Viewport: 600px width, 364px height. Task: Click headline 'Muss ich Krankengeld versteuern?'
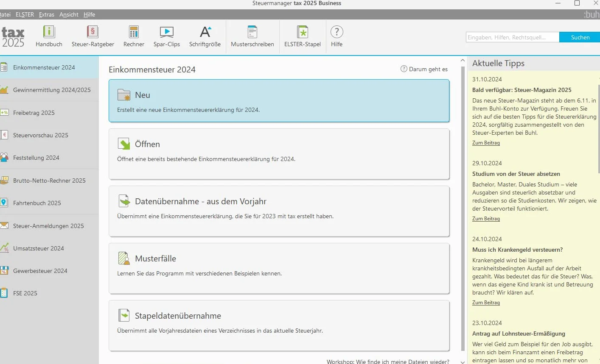point(517,250)
